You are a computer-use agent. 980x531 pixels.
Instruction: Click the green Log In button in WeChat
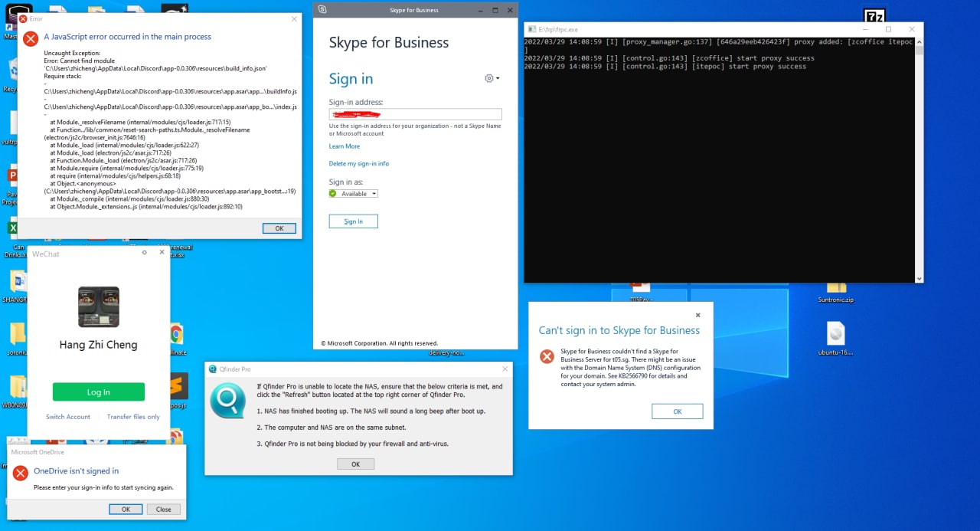(99, 392)
